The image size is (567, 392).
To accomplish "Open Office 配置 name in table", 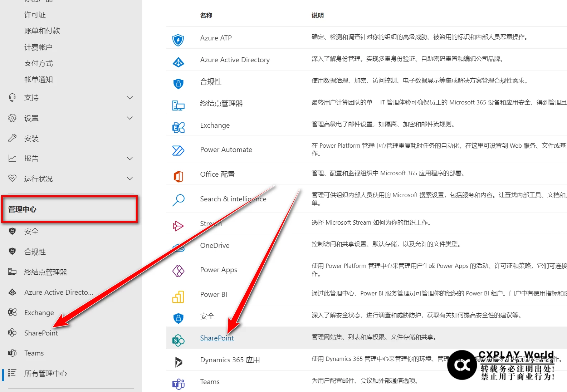I will [x=217, y=174].
